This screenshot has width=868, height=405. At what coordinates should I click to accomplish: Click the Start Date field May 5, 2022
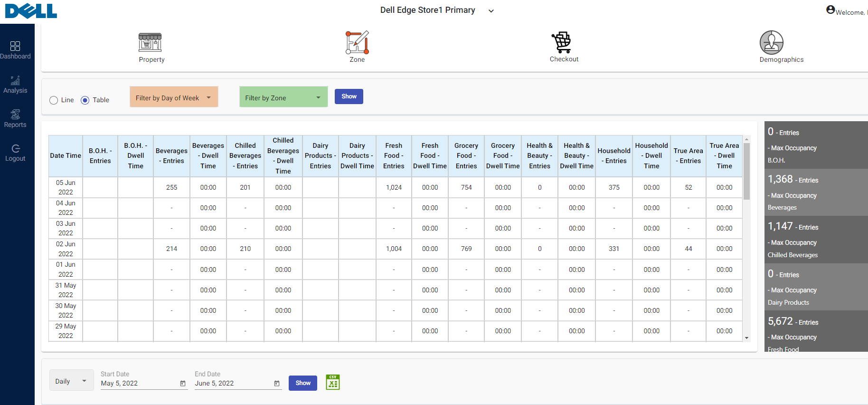[144, 384]
